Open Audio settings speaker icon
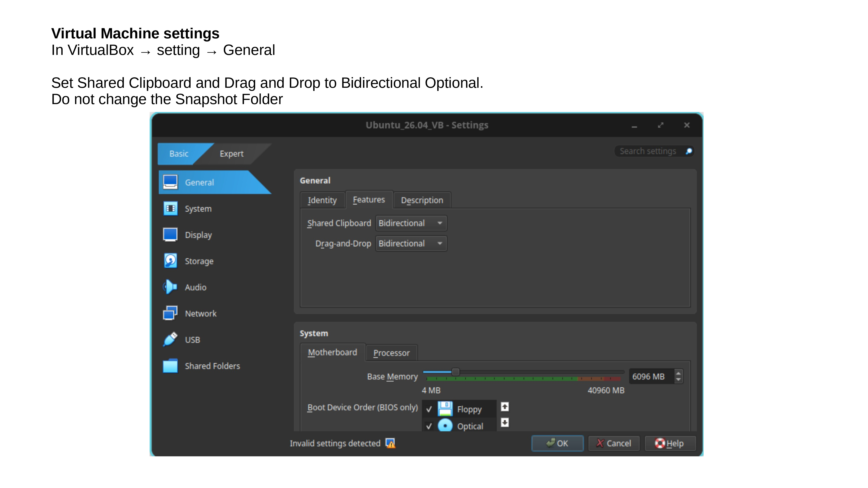The height and width of the screenshot is (488, 868). [170, 287]
